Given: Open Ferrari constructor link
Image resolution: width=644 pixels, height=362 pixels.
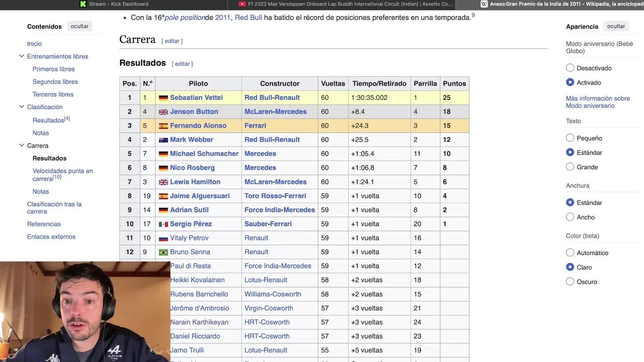Looking at the screenshot, I should pos(255,125).
